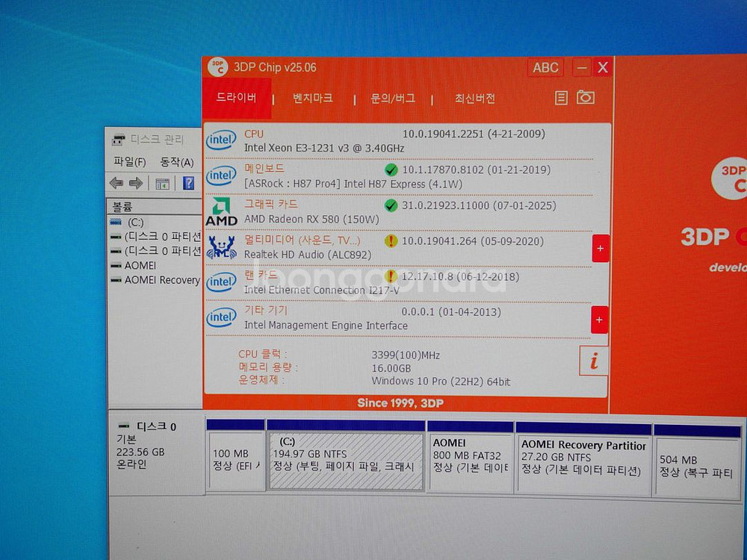This screenshot has height=560, width=747.
Task: Click forward arrow in Disk Management toolbar
Action: click(136, 183)
